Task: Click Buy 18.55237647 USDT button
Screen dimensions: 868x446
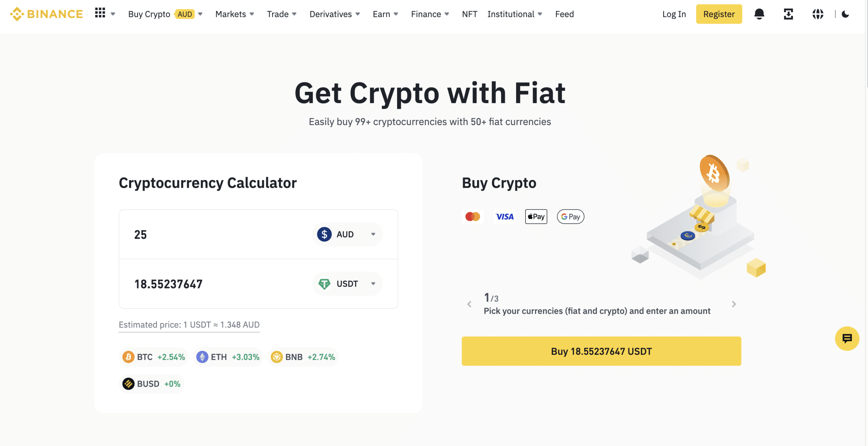Action: 602,350
